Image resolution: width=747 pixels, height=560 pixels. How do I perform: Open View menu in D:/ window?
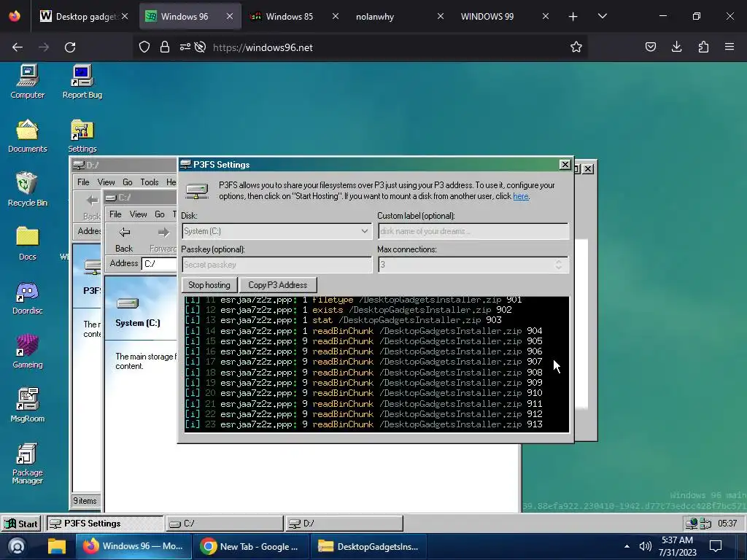107,182
